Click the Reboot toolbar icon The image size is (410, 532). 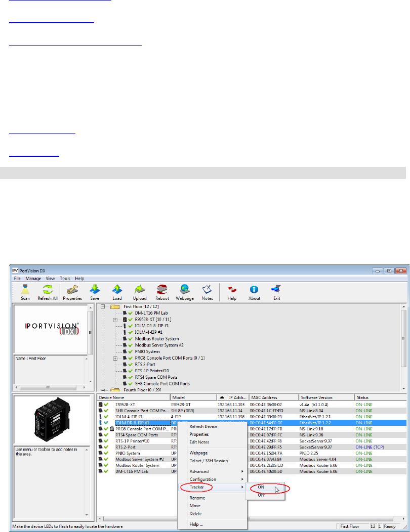tap(162, 292)
